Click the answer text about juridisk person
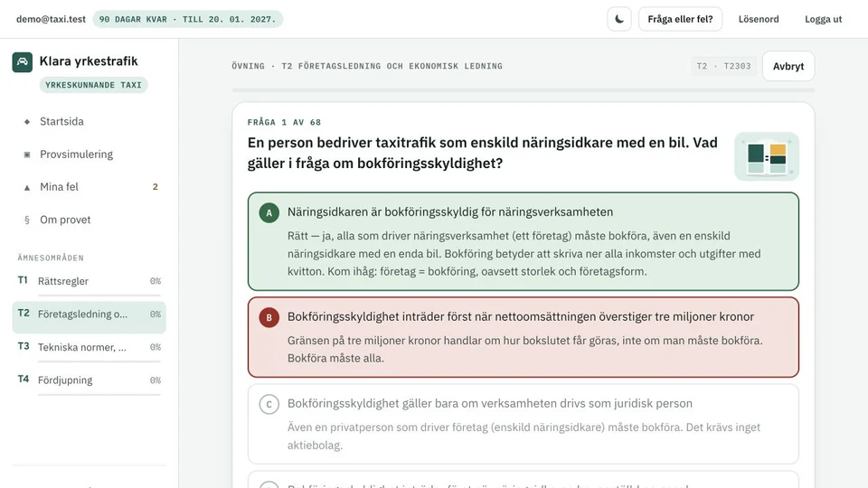868x488 pixels. [490, 404]
